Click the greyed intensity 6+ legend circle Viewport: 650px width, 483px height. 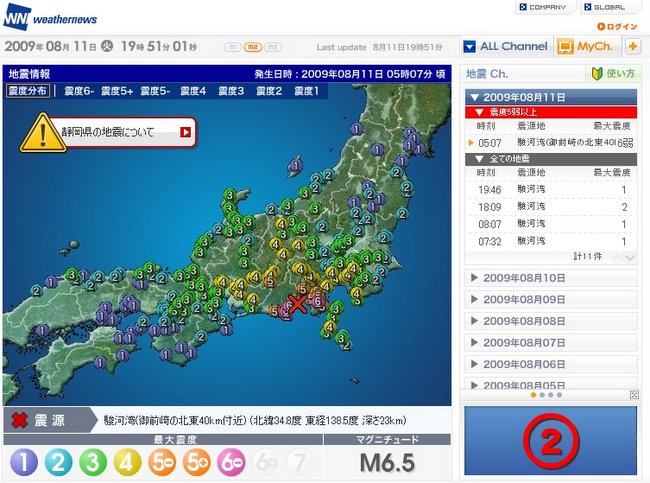266,462
